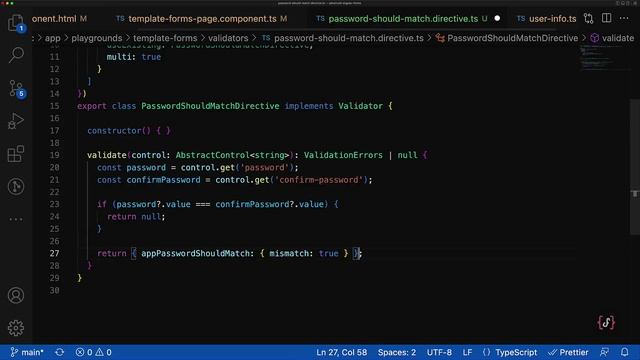640x360 pixels.
Task: Click 'return null;' on line 24
Action: [136, 217]
